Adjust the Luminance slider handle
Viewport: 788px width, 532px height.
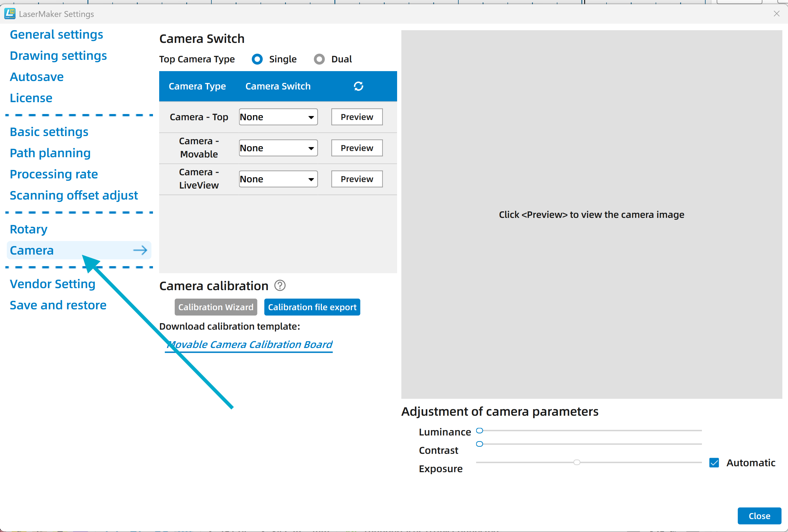pos(480,431)
